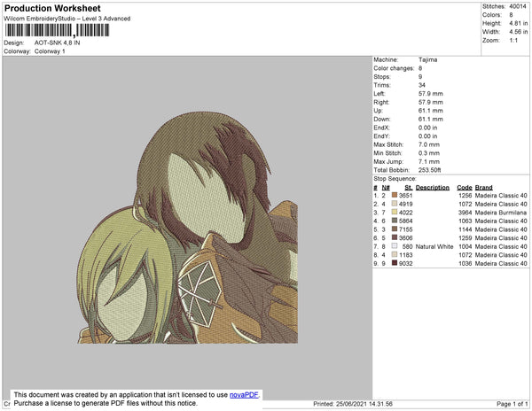Click the trims value '34'

coord(422,85)
